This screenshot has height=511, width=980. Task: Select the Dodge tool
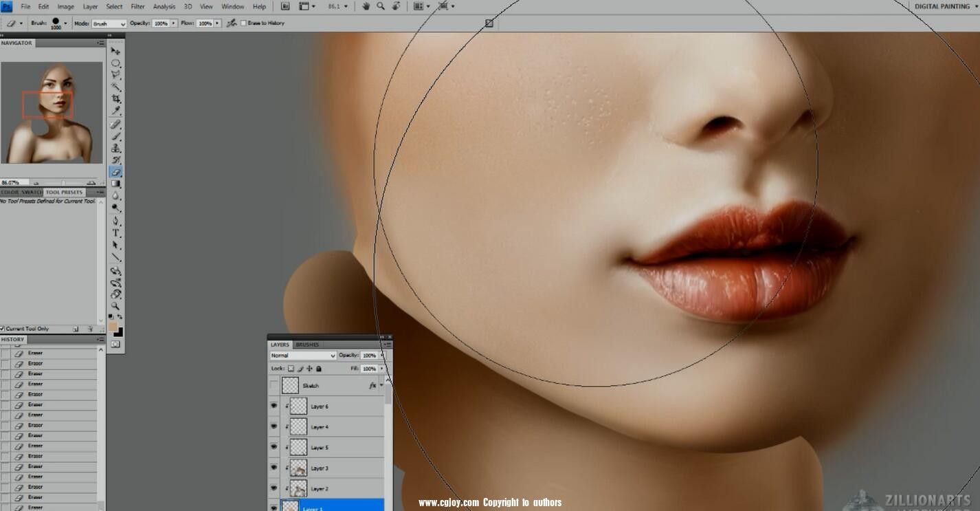coord(115,208)
